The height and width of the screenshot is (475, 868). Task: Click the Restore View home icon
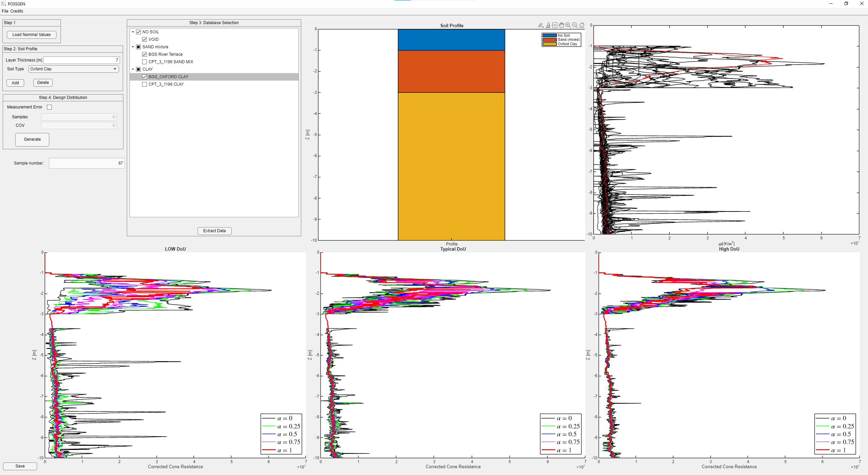coord(582,25)
